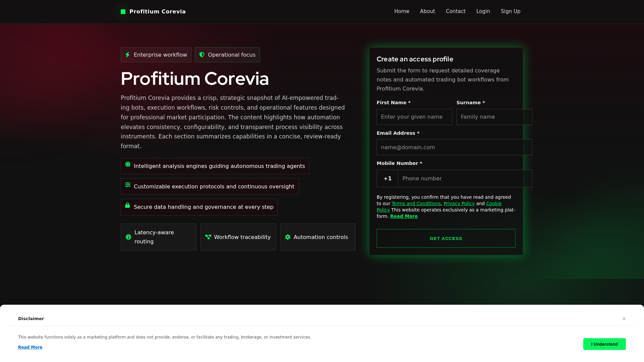Screen dimensions: 644x362
Task: Click the Workflow traceability card
Action: pos(238,237)
